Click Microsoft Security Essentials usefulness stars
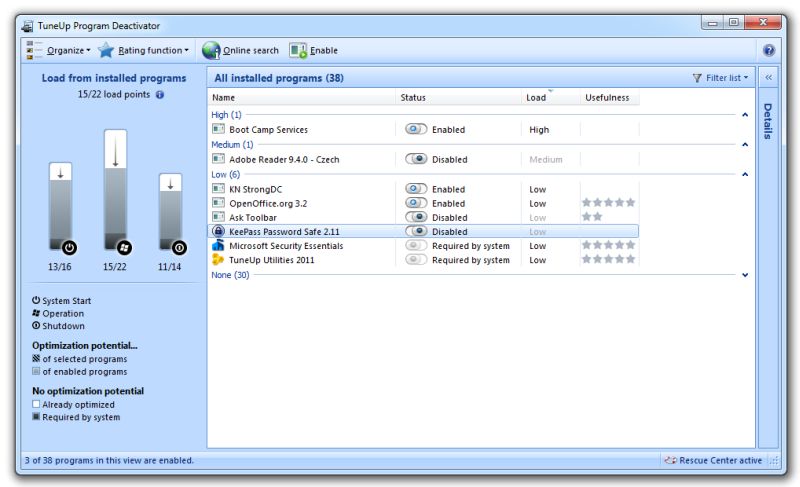Screen dimensions: 800x487 (609, 245)
